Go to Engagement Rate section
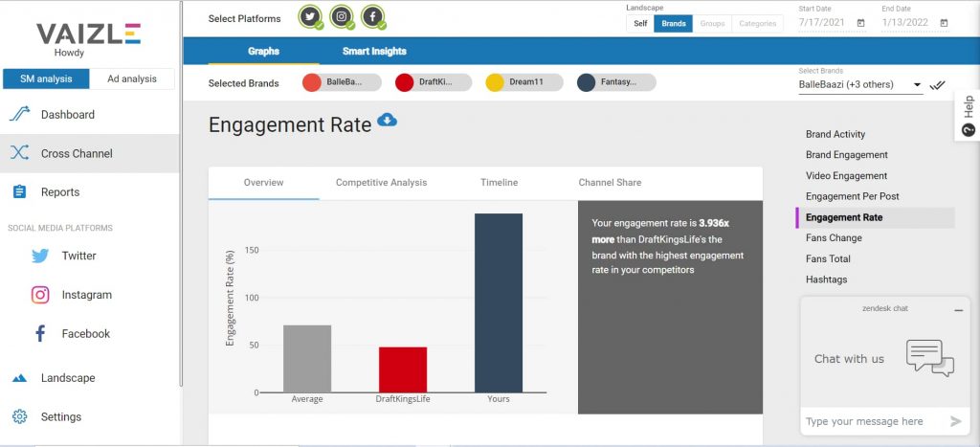This screenshot has height=447, width=980. coord(875,217)
